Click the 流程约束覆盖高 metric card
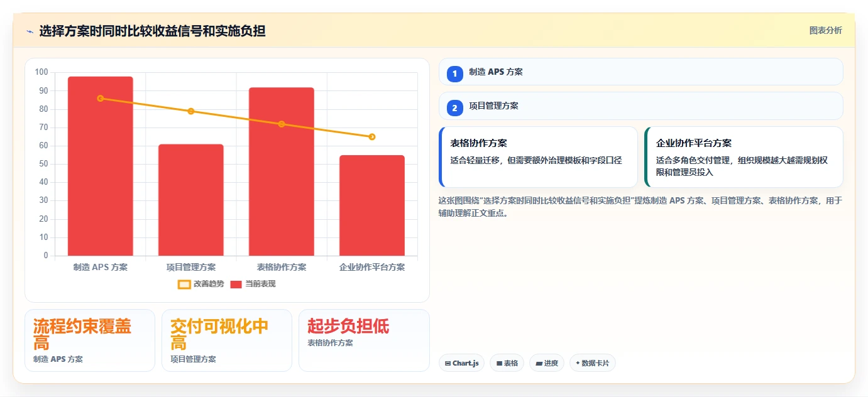This screenshot has height=397, width=868. coord(90,340)
